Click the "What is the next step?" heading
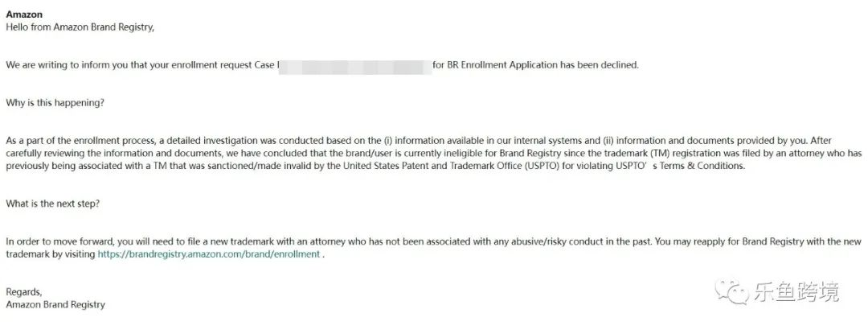This screenshot has width=868, height=330. tap(52, 204)
